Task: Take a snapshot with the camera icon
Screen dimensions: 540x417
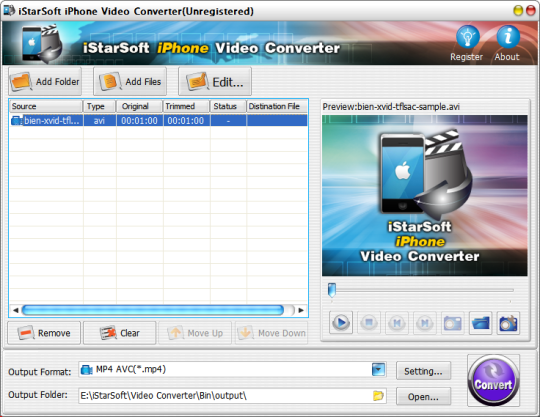Action: coord(453,323)
